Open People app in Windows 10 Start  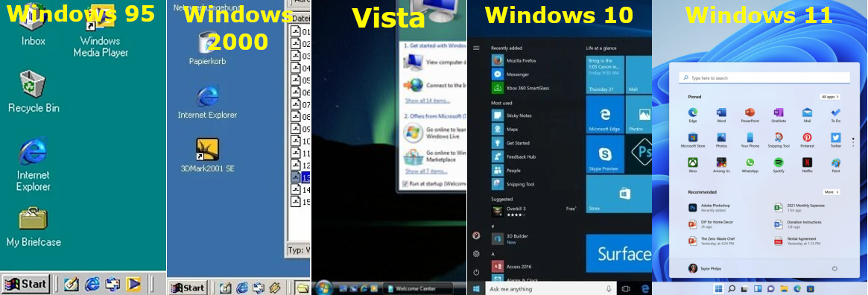[506, 171]
